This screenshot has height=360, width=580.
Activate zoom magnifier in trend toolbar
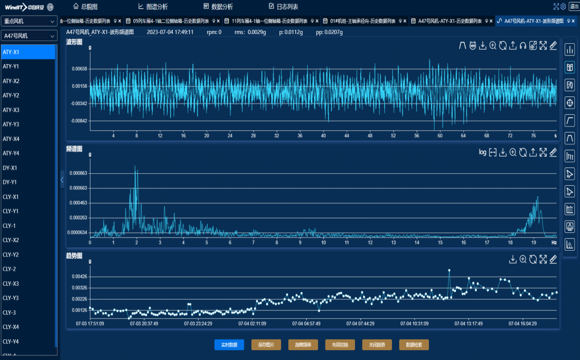click(523, 259)
